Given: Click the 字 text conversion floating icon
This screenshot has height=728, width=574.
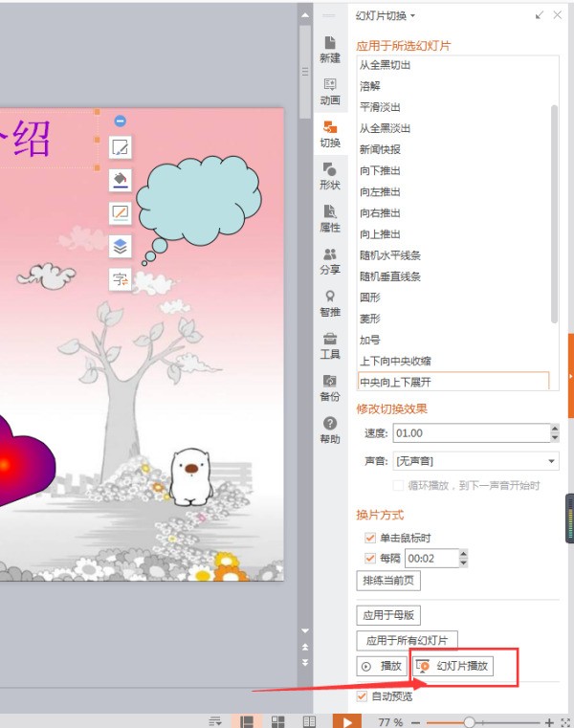Looking at the screenshot, I should coord(121,279).
